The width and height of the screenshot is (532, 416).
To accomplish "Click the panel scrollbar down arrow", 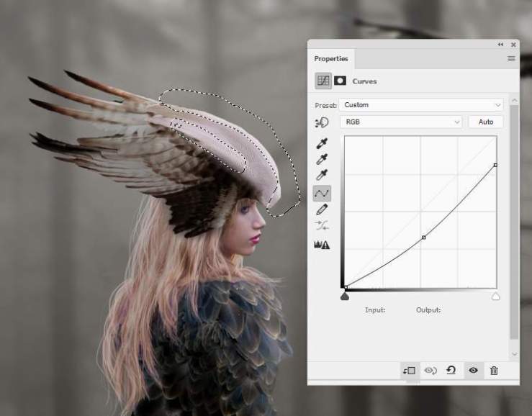I will point(514,354).
